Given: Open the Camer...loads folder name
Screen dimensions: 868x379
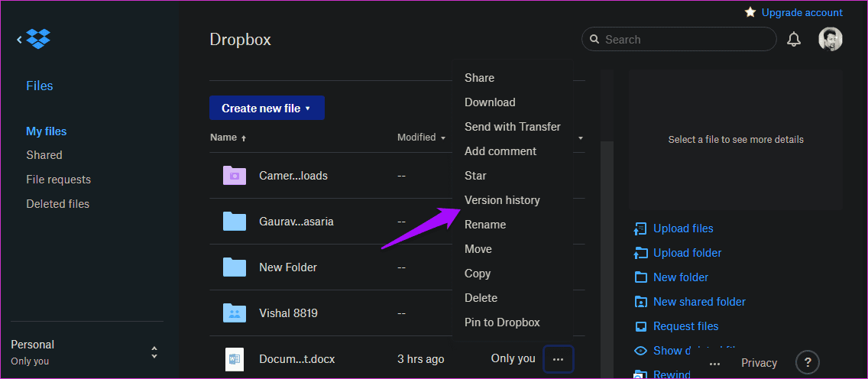Looking at the screenshot, I should click(x=293, y=176).
